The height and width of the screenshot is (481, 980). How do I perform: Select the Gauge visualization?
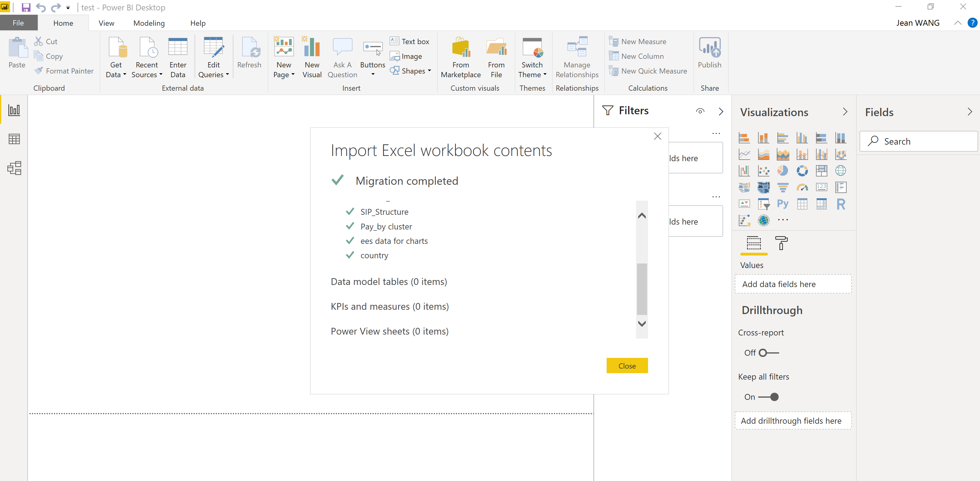pos(802,187)
